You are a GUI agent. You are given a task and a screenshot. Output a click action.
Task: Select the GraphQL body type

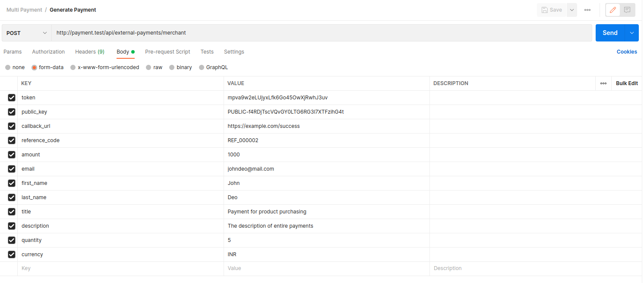click(x=202, y=67)
